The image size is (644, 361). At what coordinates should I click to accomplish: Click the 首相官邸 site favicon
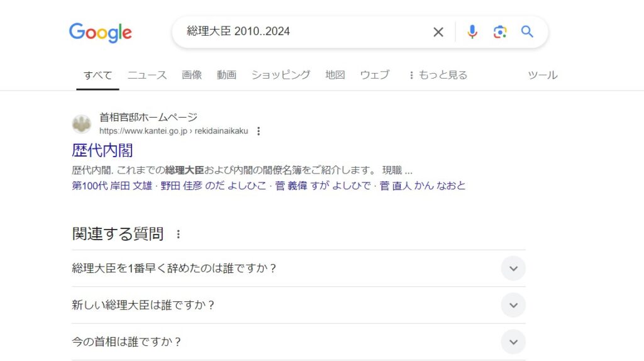tap(81, 124)
